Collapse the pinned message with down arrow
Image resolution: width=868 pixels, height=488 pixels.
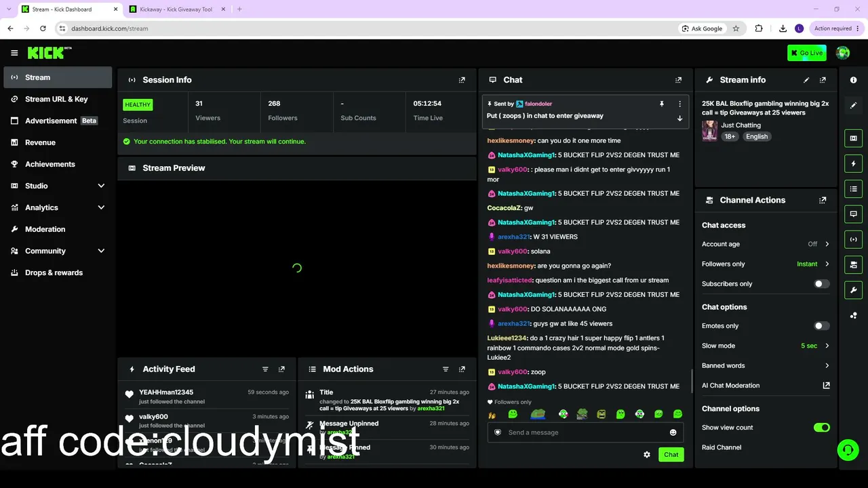(679, 119)
